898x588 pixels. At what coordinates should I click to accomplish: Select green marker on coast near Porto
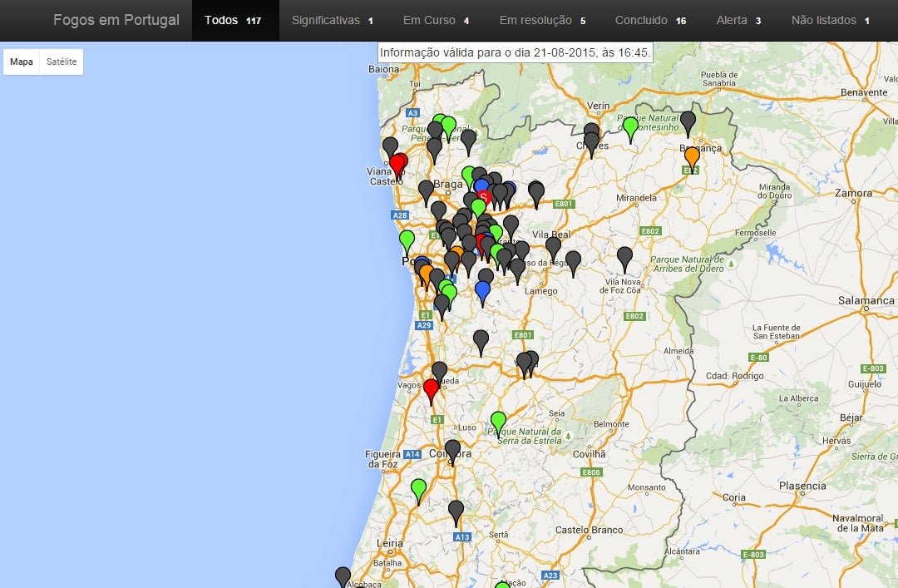click(407, 240)
